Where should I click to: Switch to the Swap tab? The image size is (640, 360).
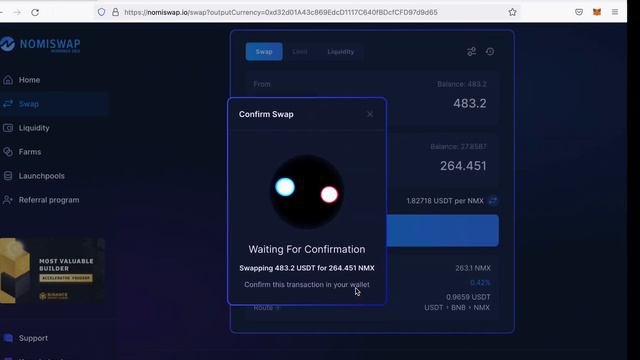264,52
